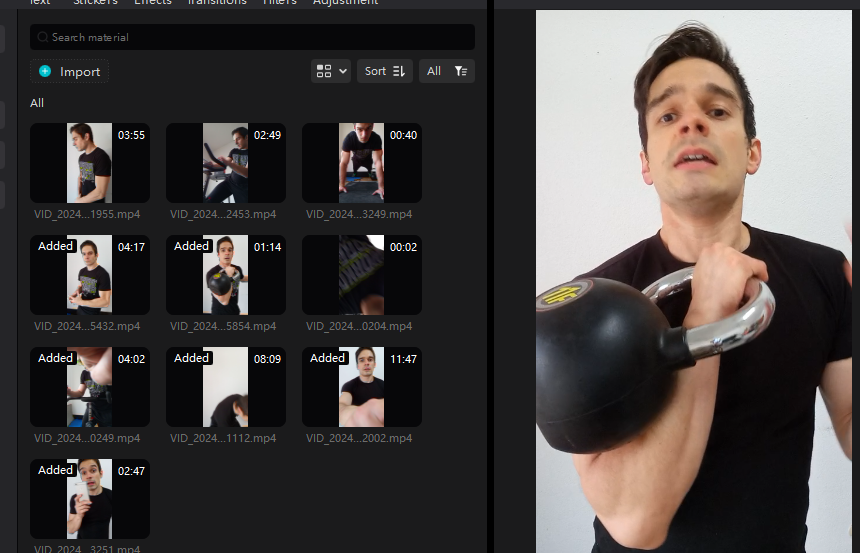The image size is (860, 553).
Task: Click the All category label above the media grid
Action: point(37,103)
